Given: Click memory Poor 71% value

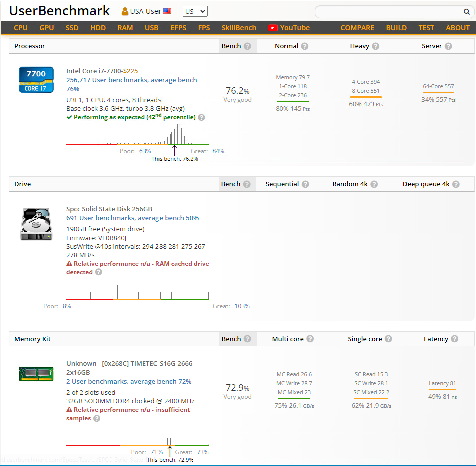Looking at the screenshot, I should point(156,452).
